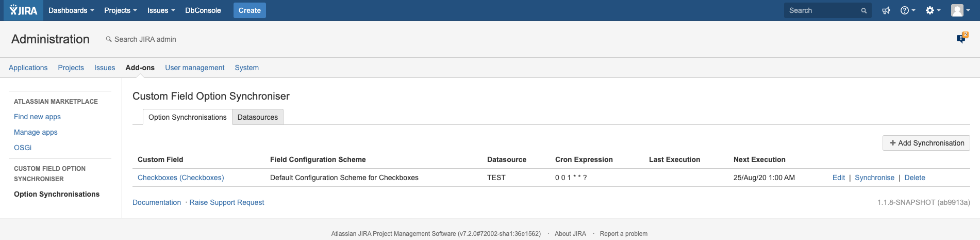Viewport: 980px width, 240px height.
Task: Click the JIRA logo in header
Action: (x=24, y=10)
